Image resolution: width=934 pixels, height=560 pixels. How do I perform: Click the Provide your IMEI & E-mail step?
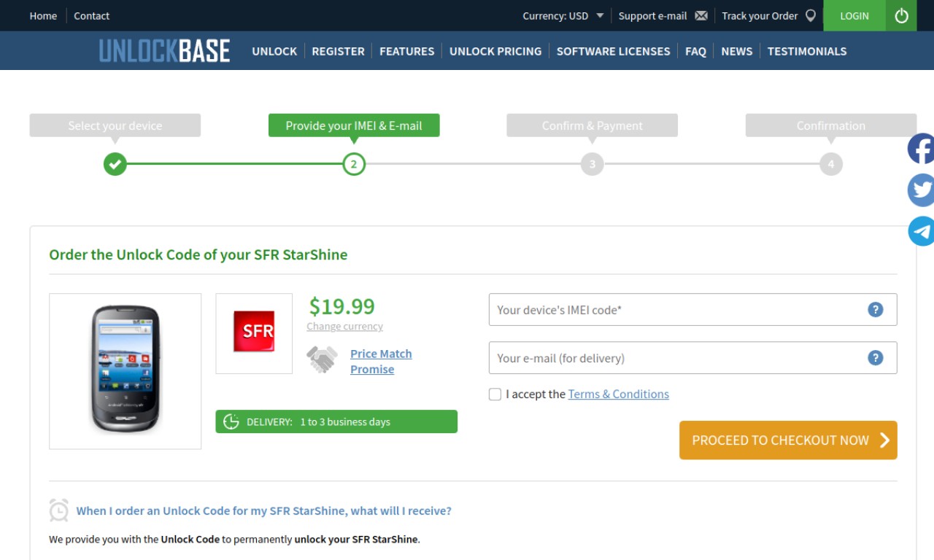pos(354,125)
